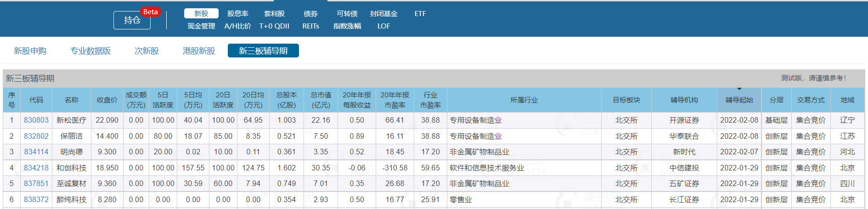Open the A/H比价 menu item

coord(238,26)
